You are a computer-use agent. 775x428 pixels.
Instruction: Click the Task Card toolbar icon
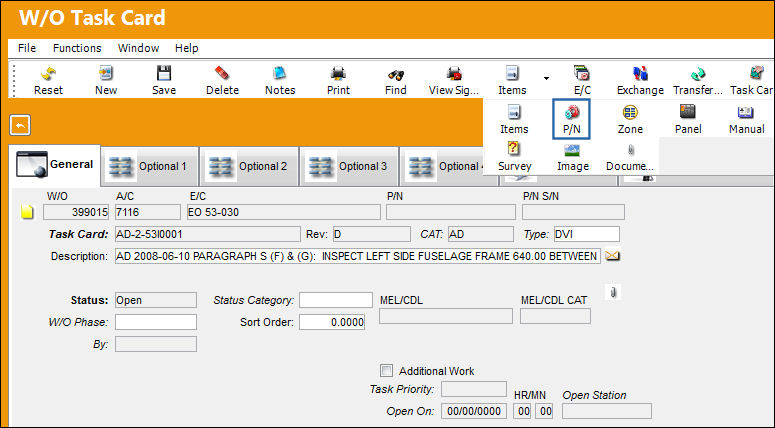click(752, 80)
